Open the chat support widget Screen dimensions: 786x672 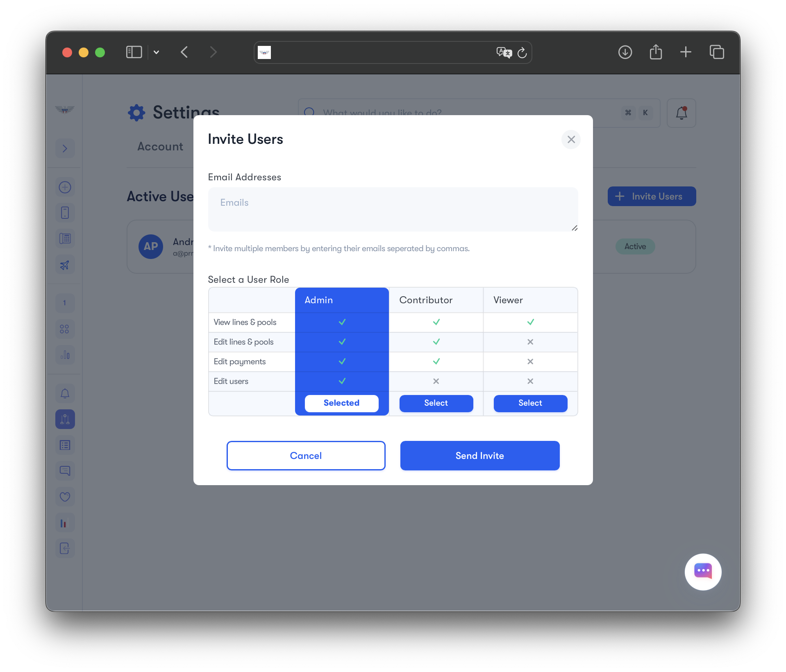click(x=703, y=572)
